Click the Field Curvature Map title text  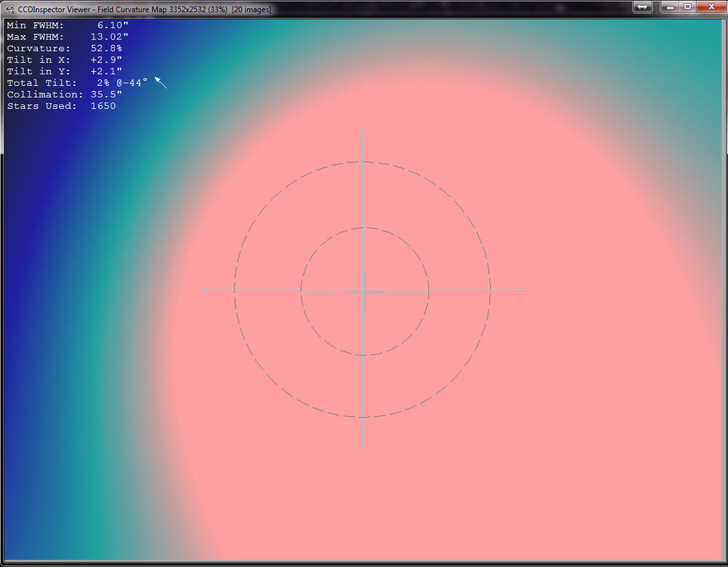point(130,9)
